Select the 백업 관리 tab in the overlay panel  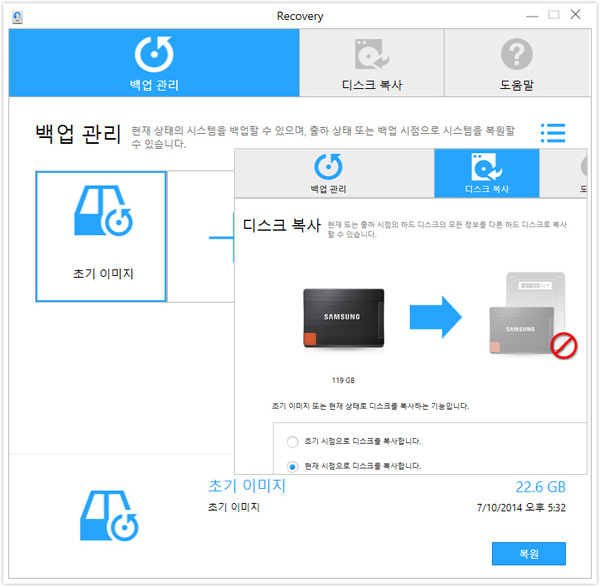click(334, 173)
